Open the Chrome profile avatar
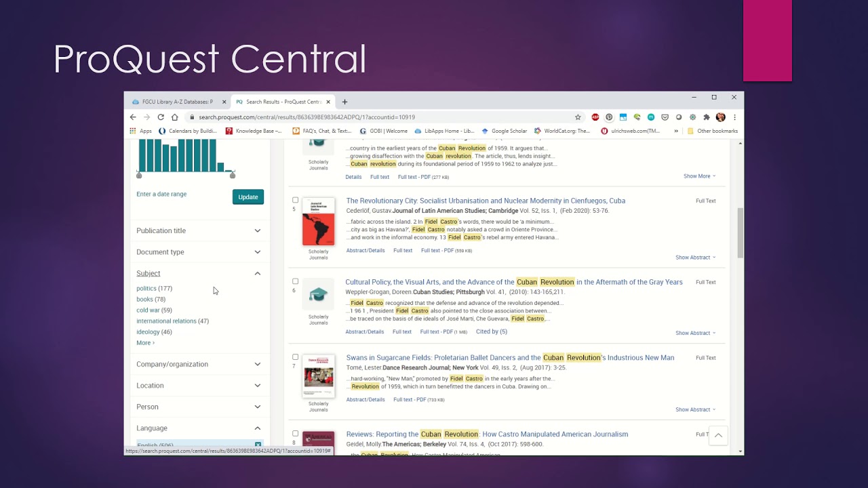The width and height of the screenshot is (868, 488). pyautogui.click(x=720, y=117)
